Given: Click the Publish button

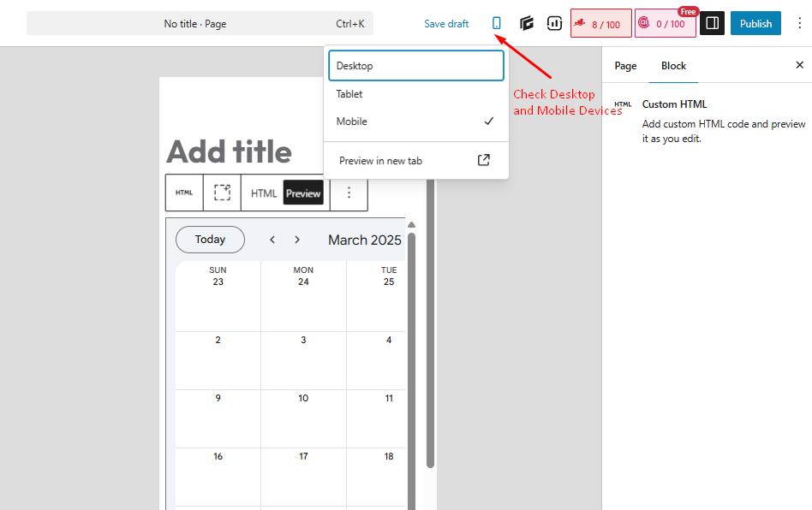Looking at the screenshot, I should point(755,24).
